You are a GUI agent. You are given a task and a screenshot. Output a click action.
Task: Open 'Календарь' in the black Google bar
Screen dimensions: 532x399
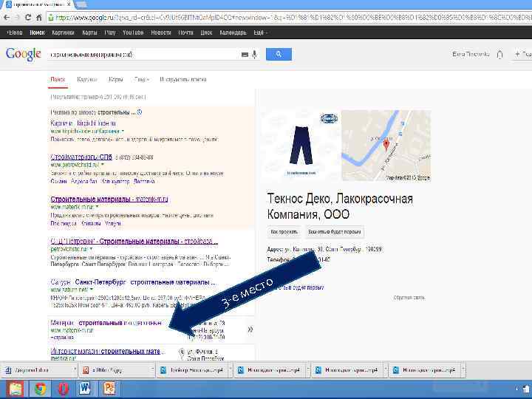tap(233, 33)
